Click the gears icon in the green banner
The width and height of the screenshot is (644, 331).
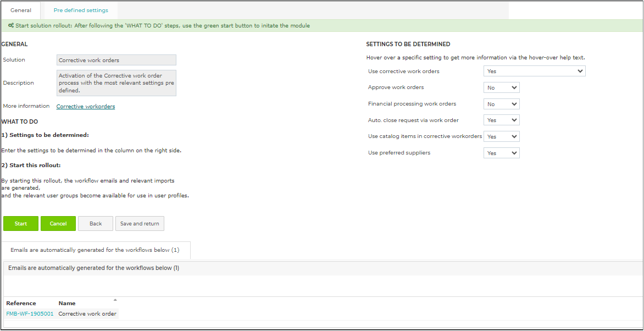pos(11,25)
